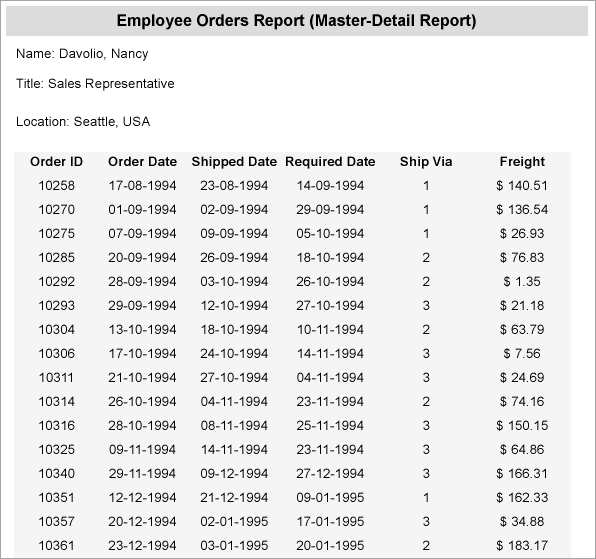
Task: Select order ID 10311
Action: pos(57,377)
